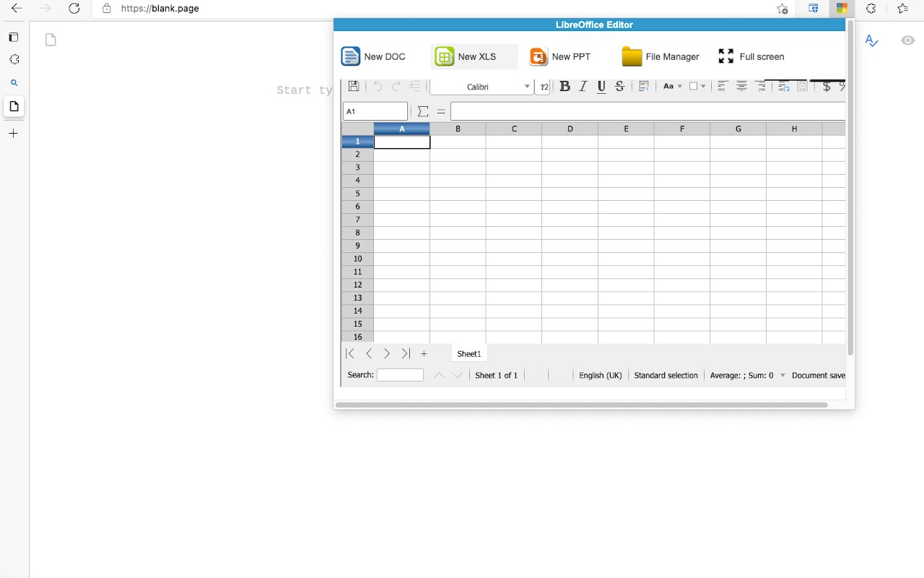Screen dimensions: 924x578
Task: Toggle the eye preview icon on blank.page
Action: tap(908, 40)
